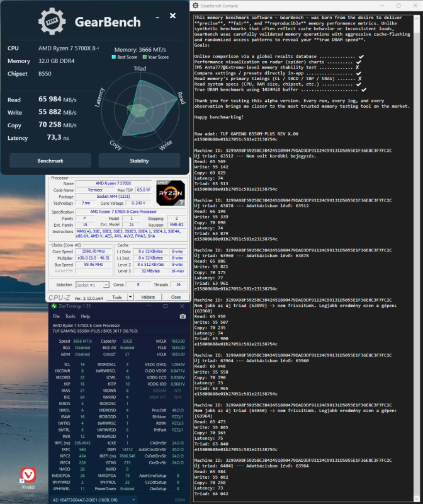Minimize the GearBench main window
423x504 pixels.
157,17
